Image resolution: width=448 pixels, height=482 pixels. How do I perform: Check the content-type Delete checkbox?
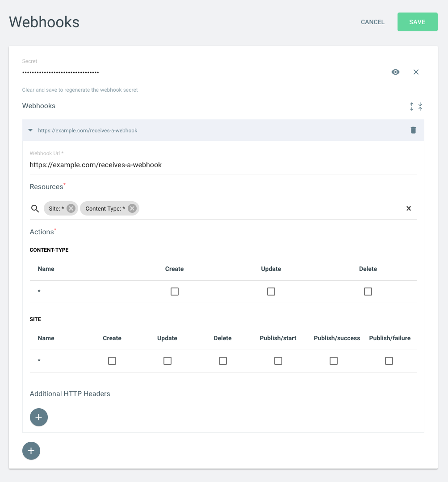click(368, 292)
